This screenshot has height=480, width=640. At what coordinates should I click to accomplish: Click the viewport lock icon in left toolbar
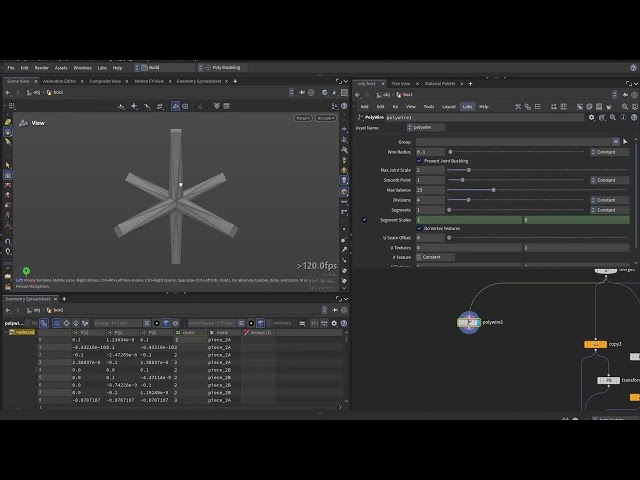[x=8, y=175]
